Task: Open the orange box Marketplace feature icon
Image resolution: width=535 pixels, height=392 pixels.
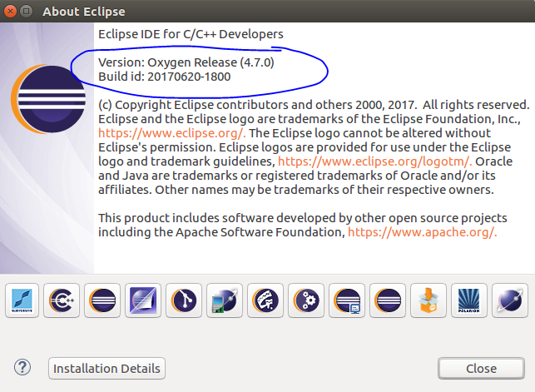Action: (428, 300)
